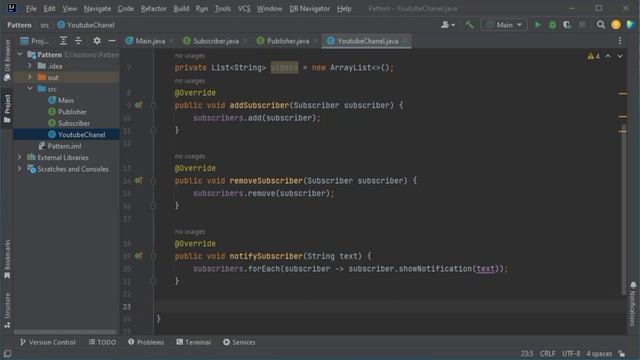Click Project panel horizontal scrollbar
This screenshot has width=640, height=360.
[65, 332]
